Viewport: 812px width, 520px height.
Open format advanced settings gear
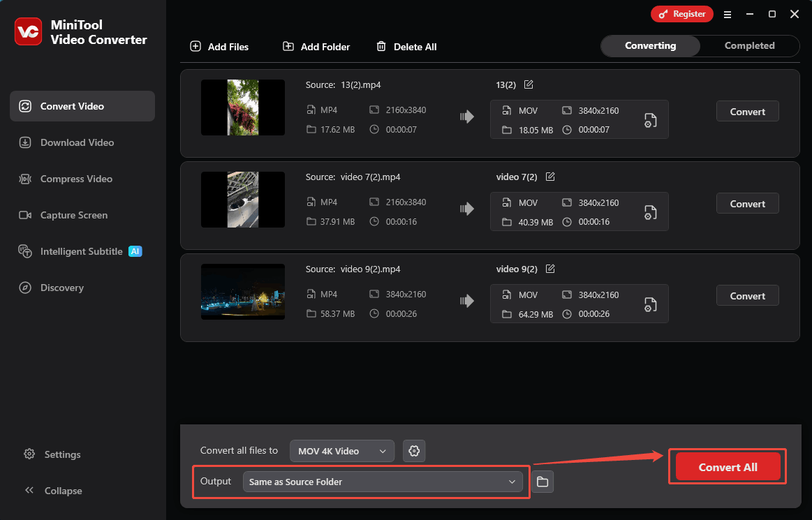coord(413,451)
